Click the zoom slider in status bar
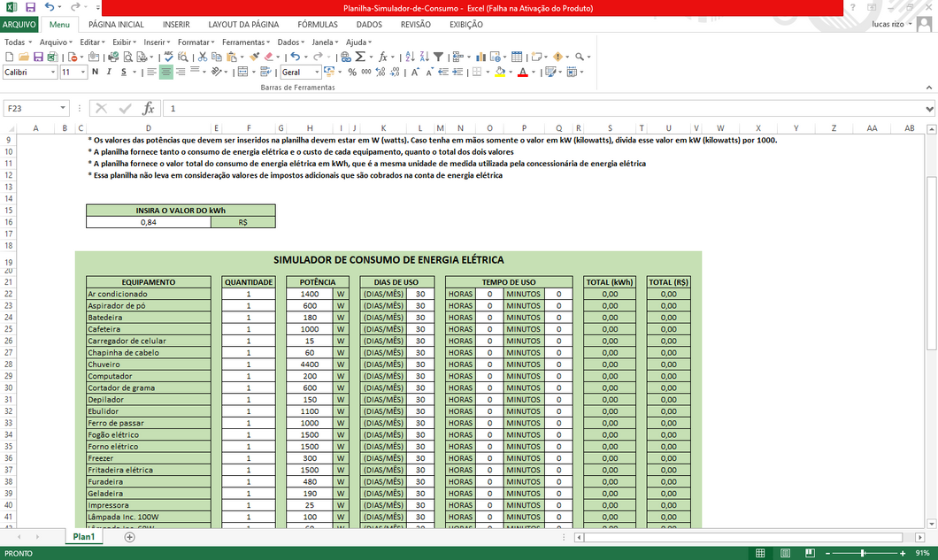This screenshot has height=560, width=938. pos(861,553)
